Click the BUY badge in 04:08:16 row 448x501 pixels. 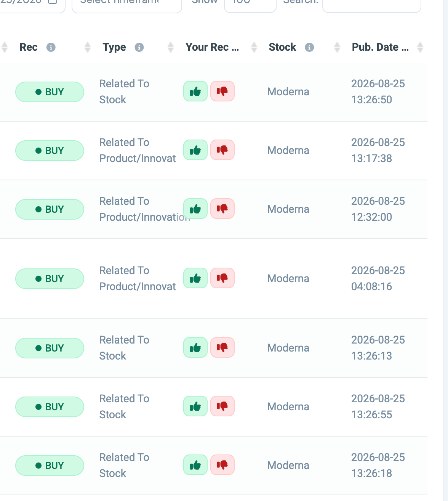(x=50, y=279)
